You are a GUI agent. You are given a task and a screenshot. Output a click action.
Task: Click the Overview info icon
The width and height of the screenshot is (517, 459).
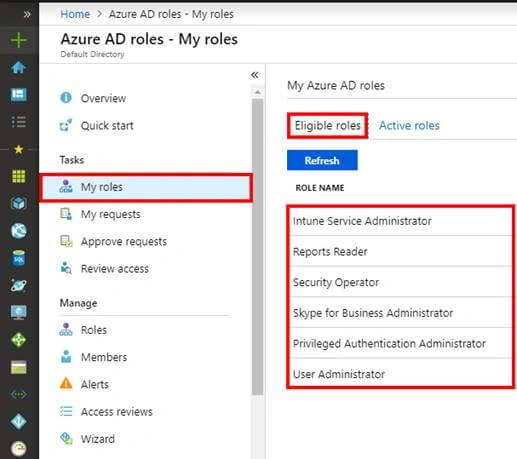[66, 98]
